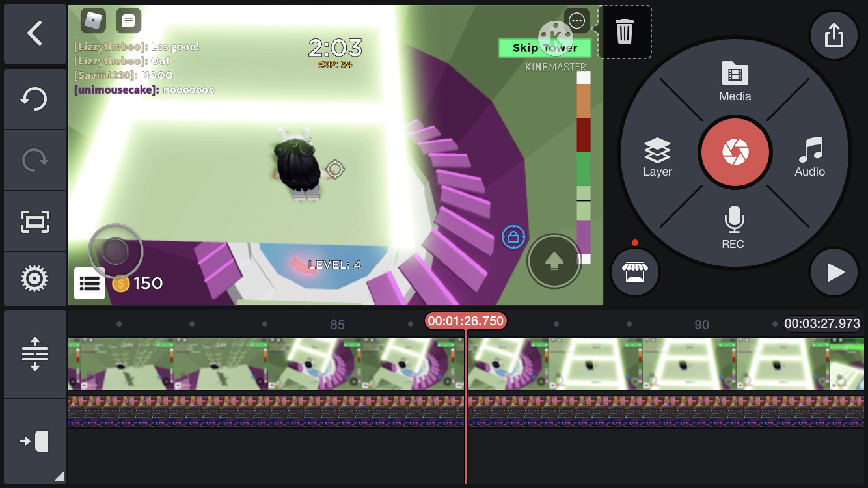Open the Layer menu
The width and height of the screenshot is (868, 488).
[657, 157]
